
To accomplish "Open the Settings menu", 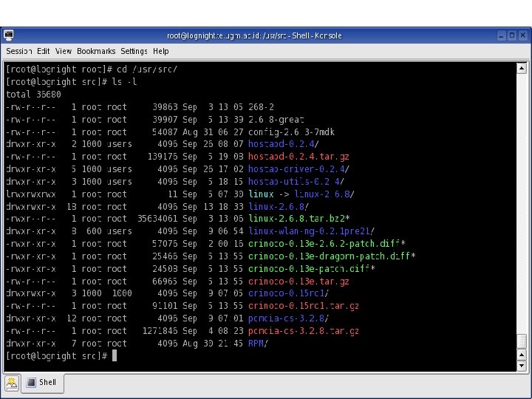I will pos(134,51).
